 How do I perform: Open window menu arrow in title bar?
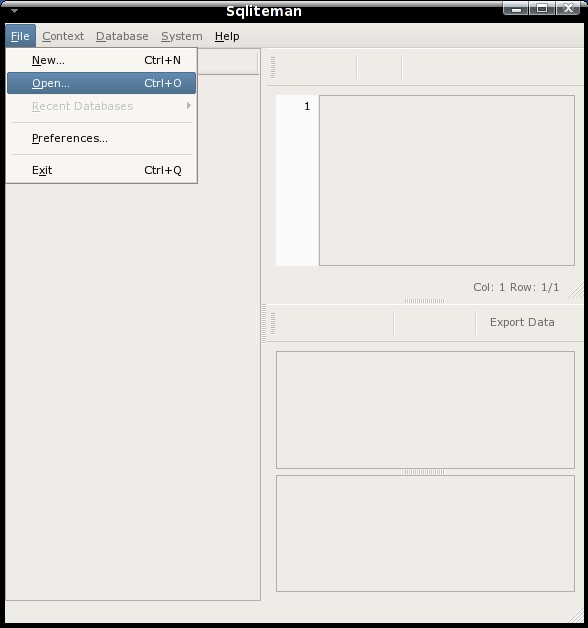(x=14, y=11)
